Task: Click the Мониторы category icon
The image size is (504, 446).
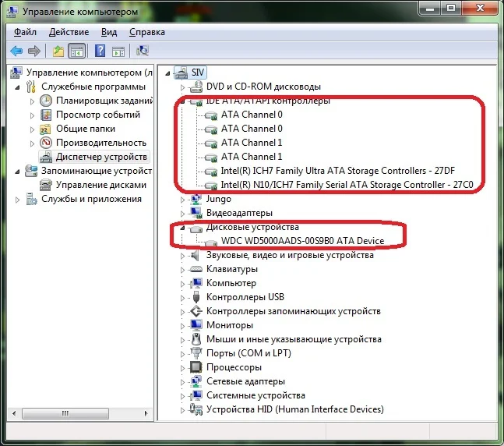Action: pos(196,325)
